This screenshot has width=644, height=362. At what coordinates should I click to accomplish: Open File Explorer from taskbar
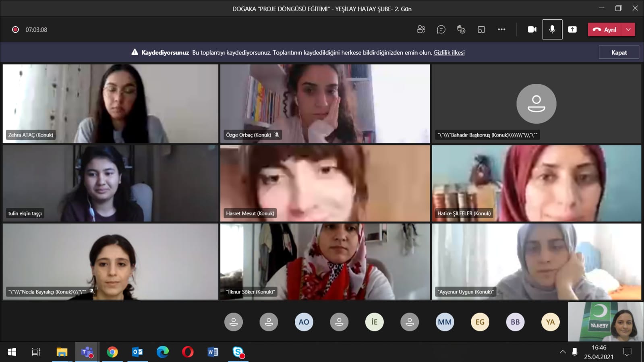coord(62,352)
